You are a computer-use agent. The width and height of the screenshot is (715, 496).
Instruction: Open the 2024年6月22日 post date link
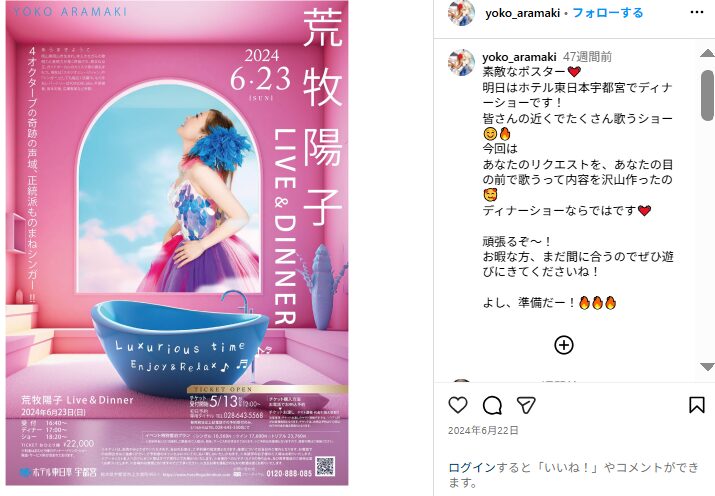point(483,430)
